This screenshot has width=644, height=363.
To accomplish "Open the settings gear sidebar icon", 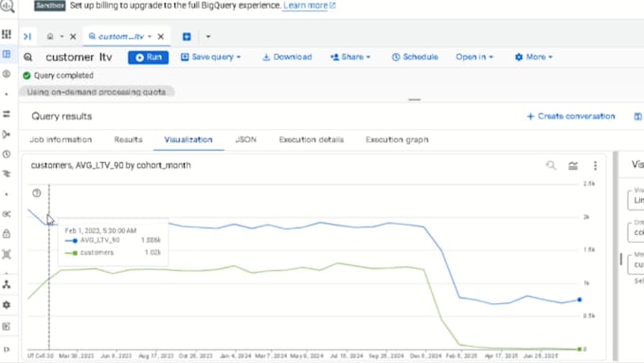I will [7, 305].
